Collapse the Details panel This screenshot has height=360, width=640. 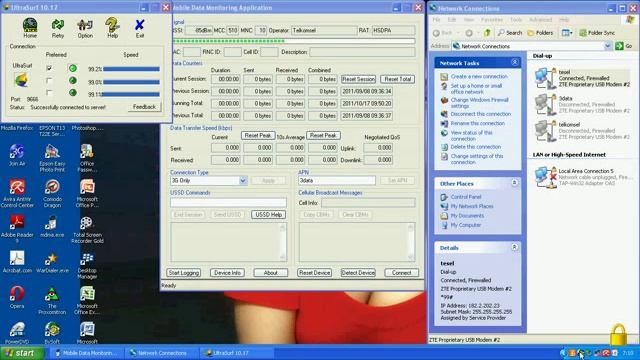click(514, 247)
